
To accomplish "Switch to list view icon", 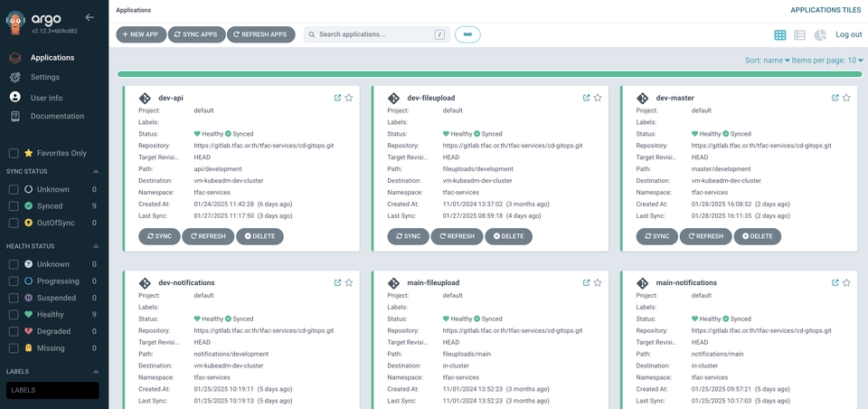I will point(799,35).
